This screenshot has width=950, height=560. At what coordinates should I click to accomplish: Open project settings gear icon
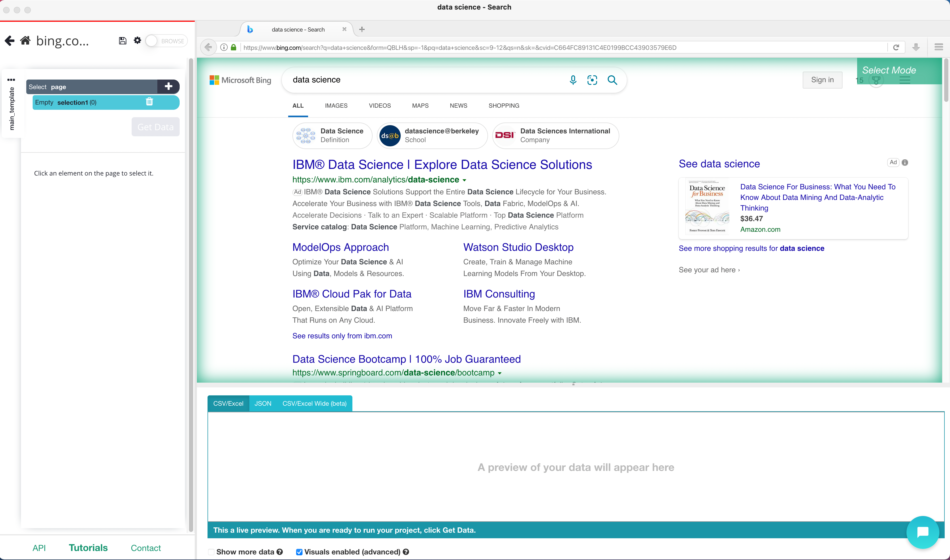[137, 40]
